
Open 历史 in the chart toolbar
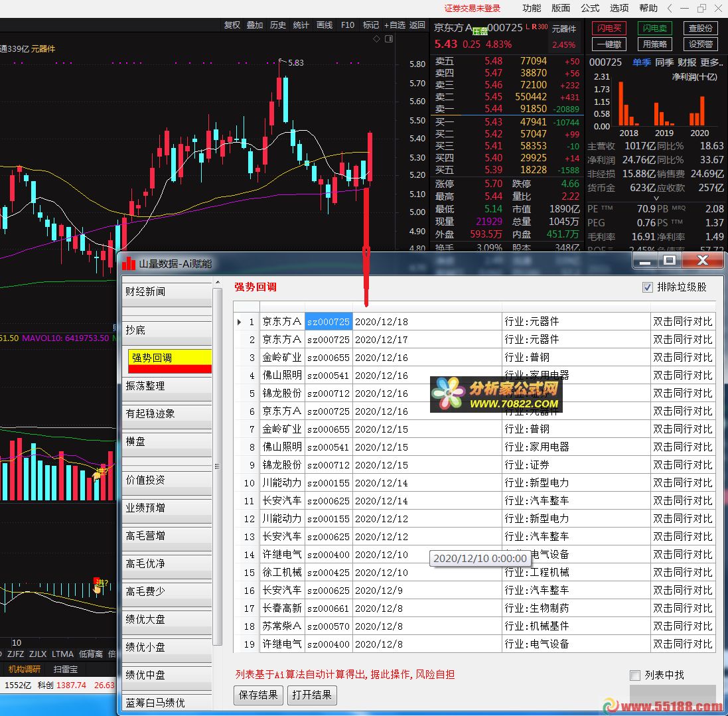277,25
